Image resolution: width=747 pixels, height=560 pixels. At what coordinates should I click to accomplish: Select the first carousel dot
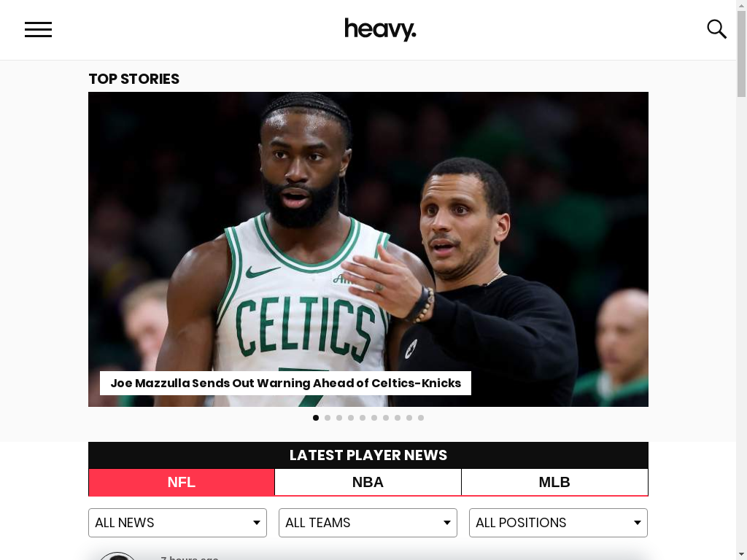pos(316,418)
